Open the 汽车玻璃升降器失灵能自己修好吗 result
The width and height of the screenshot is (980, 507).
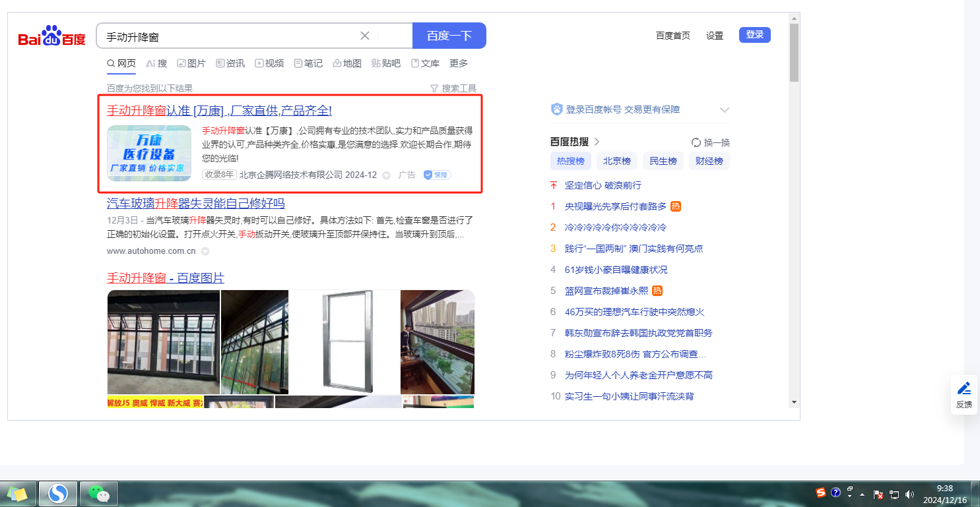click(196, 203)
